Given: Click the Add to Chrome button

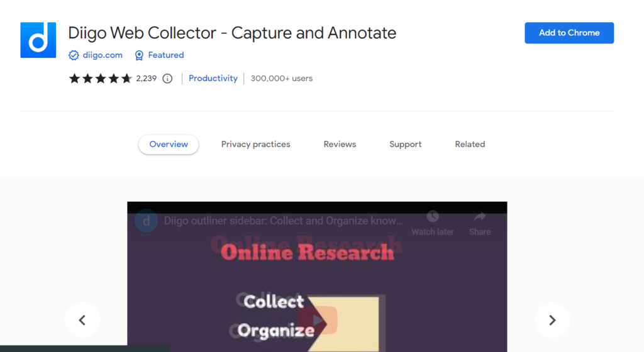Looking at the screenshot, I should [x=569, y=33].
